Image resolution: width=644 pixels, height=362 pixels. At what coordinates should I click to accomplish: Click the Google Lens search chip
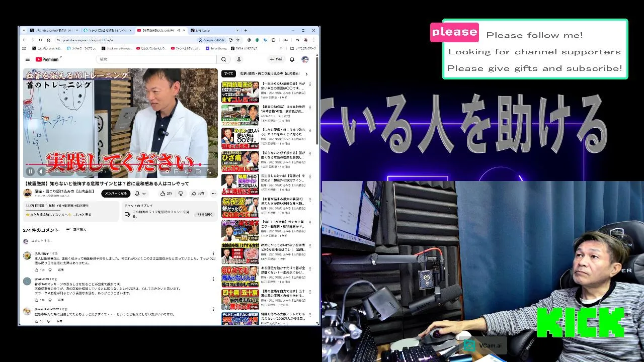tap(212, 40)
